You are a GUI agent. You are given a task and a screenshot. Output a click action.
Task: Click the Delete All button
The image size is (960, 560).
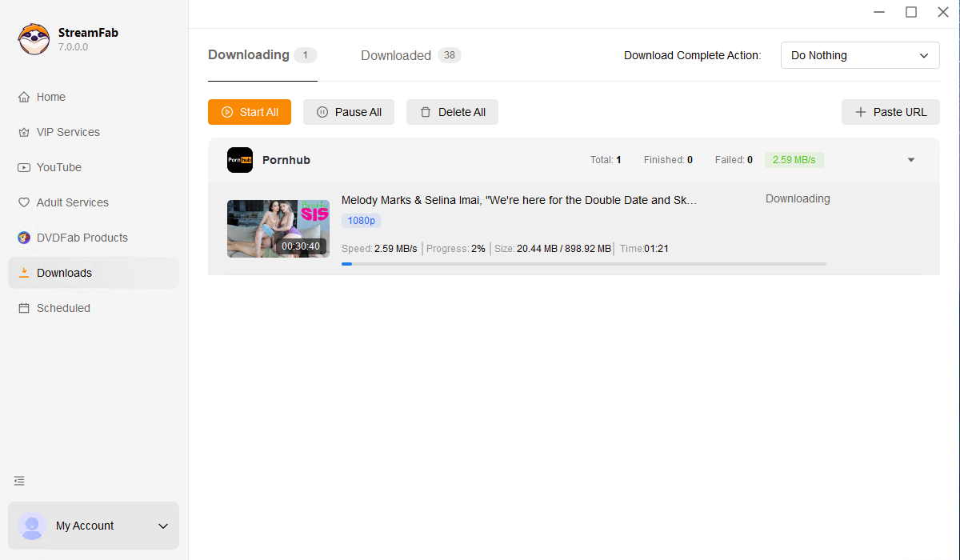(452, 112)
